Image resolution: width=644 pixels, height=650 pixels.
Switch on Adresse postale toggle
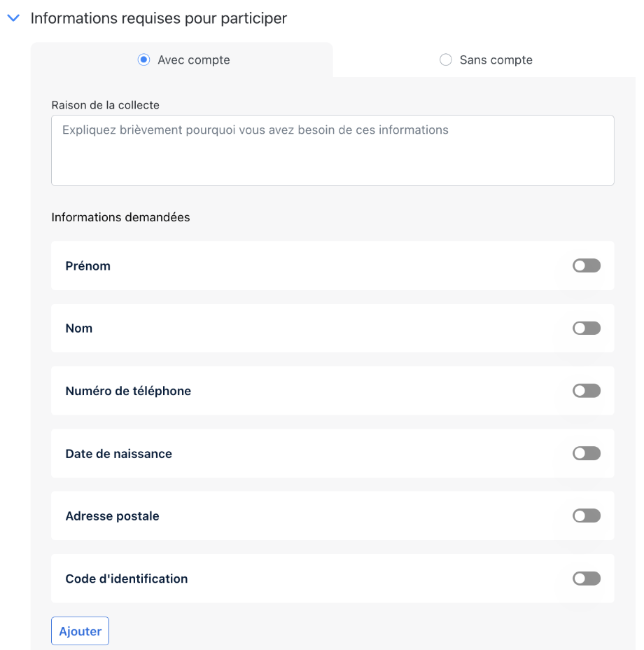tap(586, 516)
